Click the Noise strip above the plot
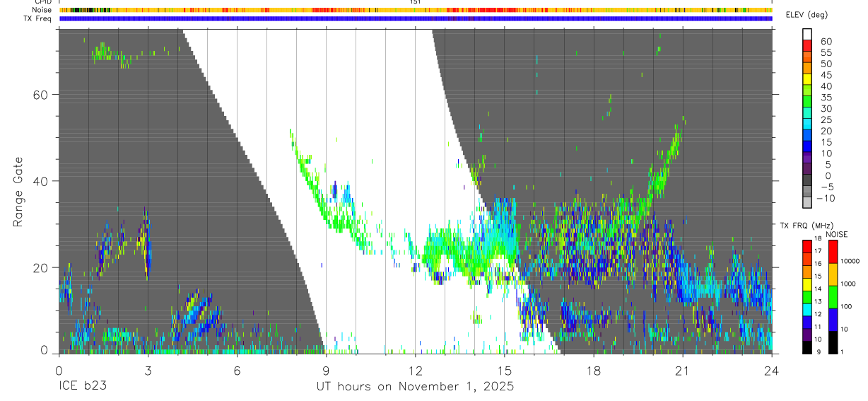The width and height of the screenshot is (868, 401). [416, 10]
